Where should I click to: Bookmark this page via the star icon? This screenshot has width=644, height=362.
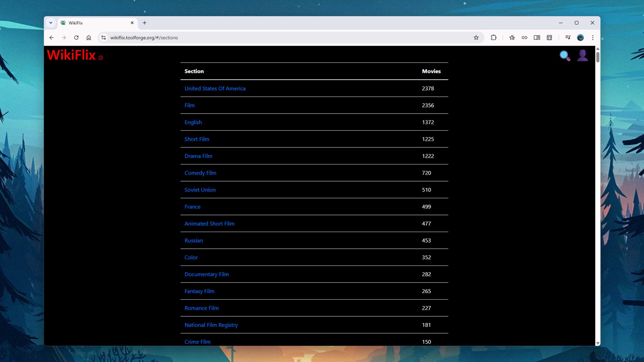tap(476, 37)
